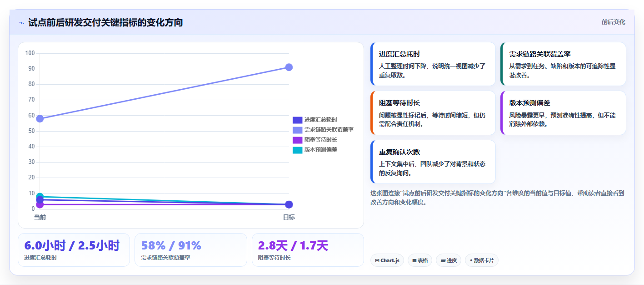This screenshot has width=644, height=285.
Task: Click legend text 版本预测偏差
Action: 321,150
